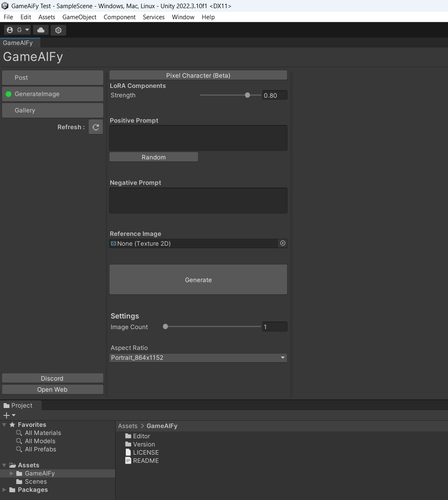The width and height of the screenshot is (448, 500).
Task: Collapse the Favorites tree section
Action: point(4,425)
